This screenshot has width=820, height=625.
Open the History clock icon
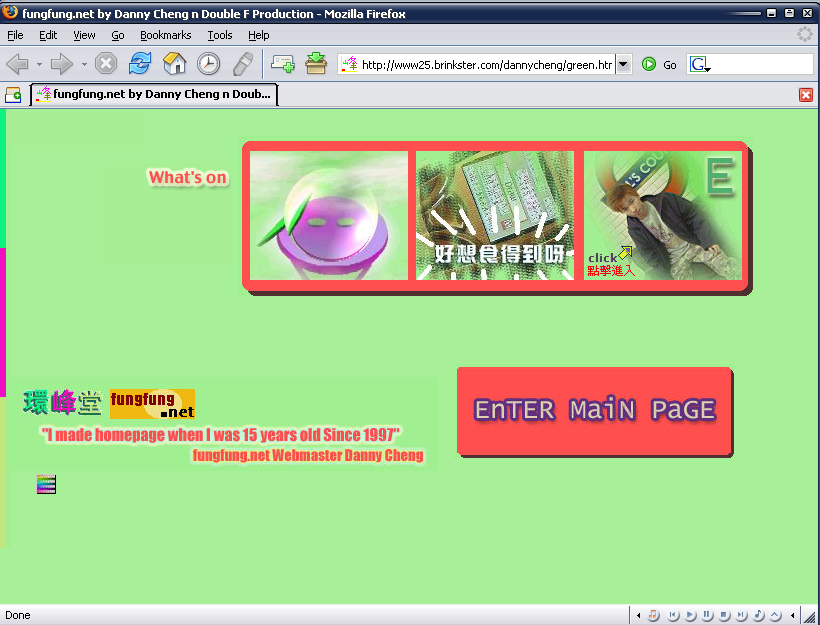[208, 64]
